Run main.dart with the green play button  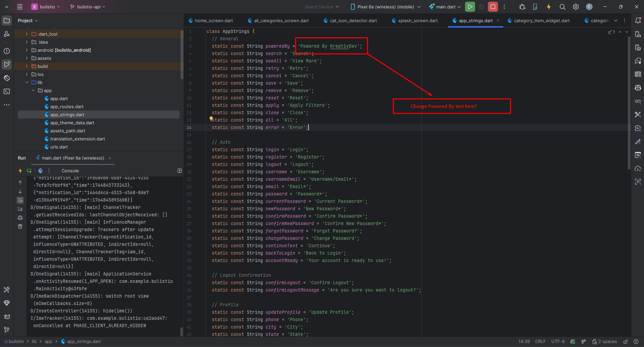470,7
